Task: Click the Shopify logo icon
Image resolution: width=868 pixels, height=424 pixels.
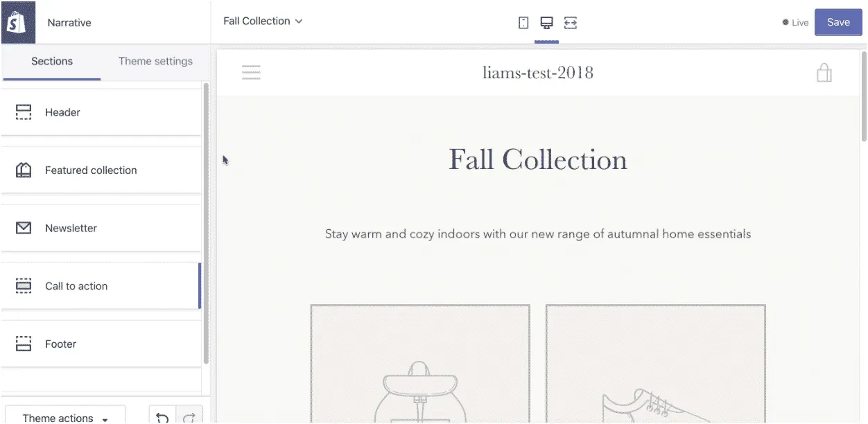Action: pyautogui.click(x=17, y=21)
